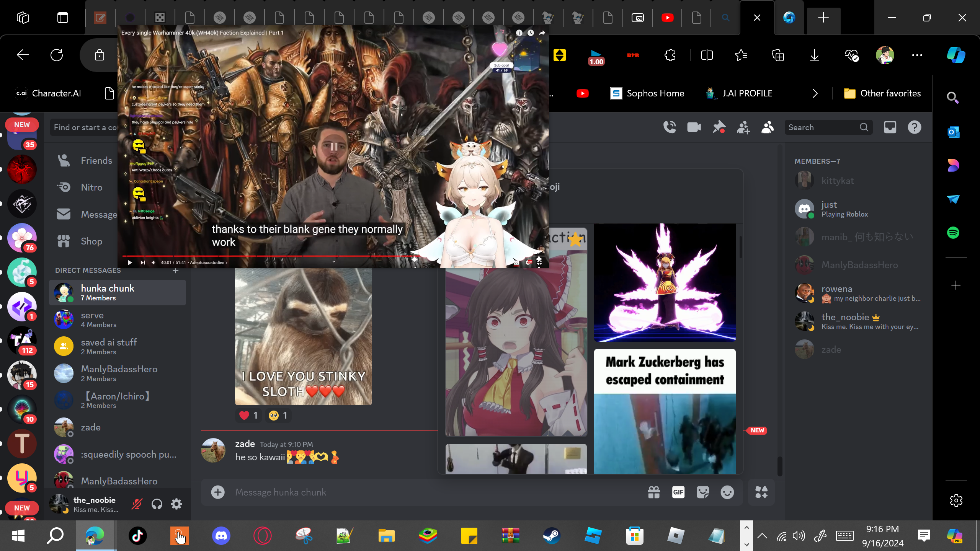This screenshot has height=551, width=980.
Task: Open the serve group DM
Action: (118, 320)
